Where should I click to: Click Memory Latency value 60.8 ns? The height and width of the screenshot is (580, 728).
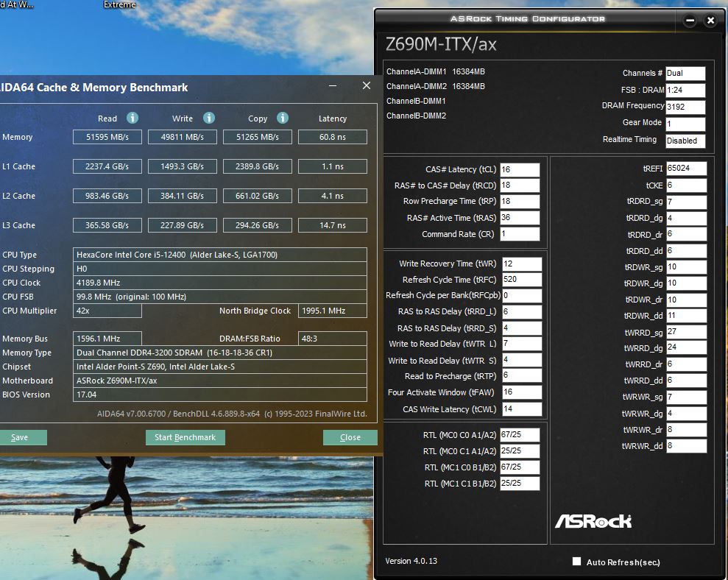(333, 137)
